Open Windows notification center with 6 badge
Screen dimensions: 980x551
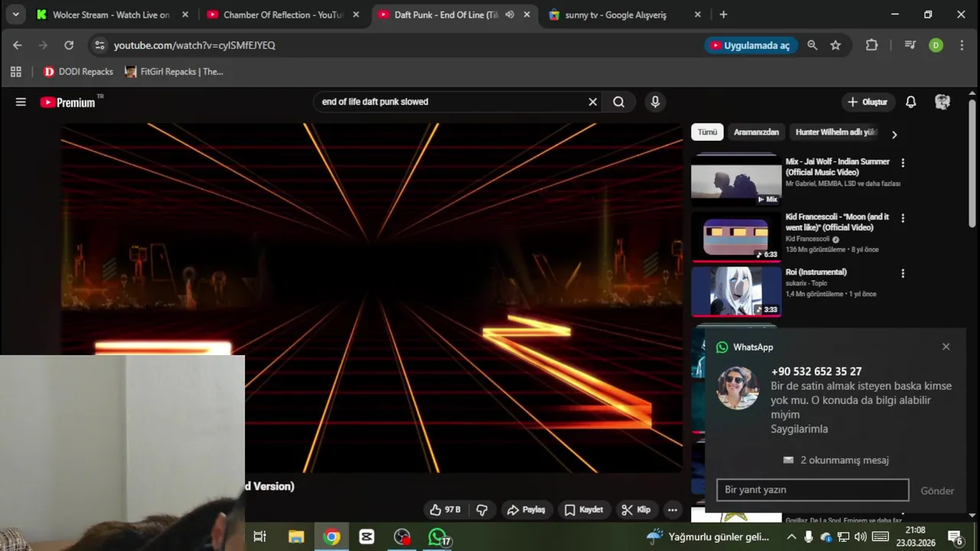click(x=955, y=536)
